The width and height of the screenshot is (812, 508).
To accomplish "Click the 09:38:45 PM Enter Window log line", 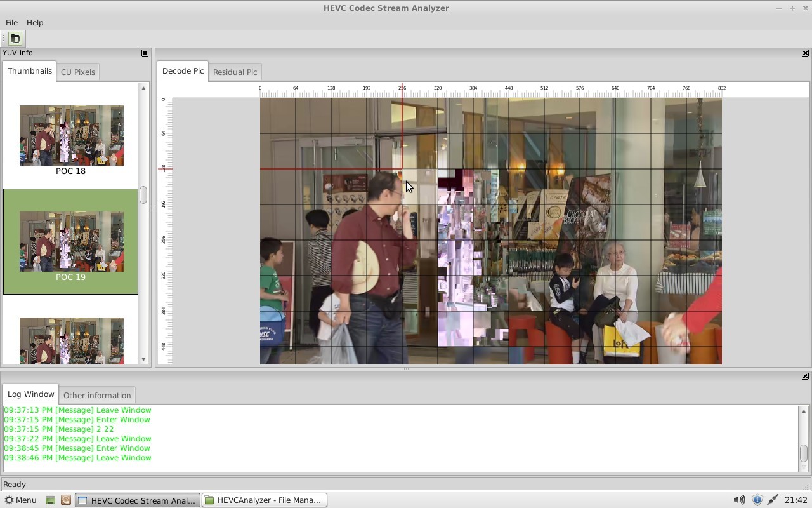I will tap(77, 448).
